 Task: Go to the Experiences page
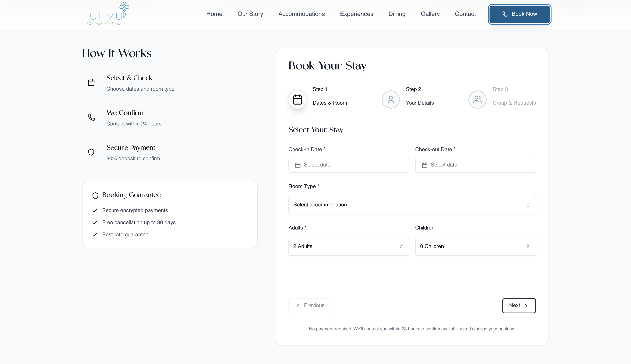(356, 14)
